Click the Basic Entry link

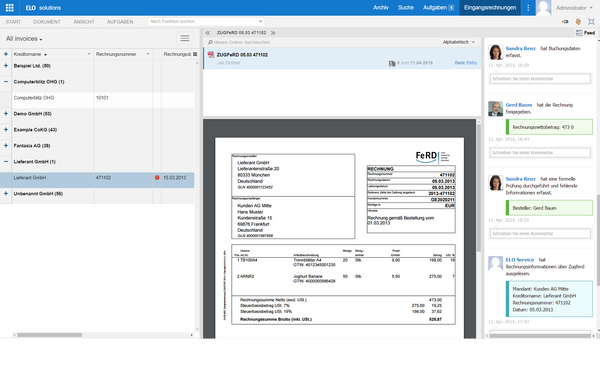(x=466, y=63)
